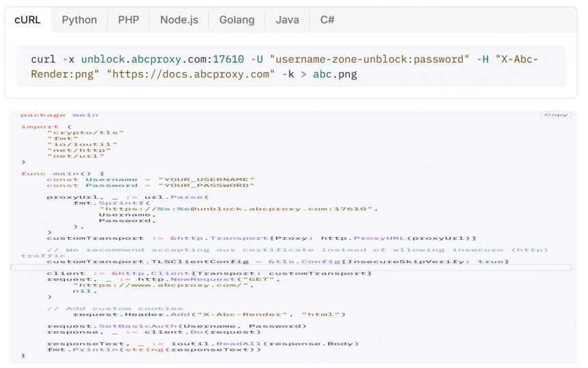The image size is (588, 368).
Task: Click the 'request.Header.Add("X-Abc-Render"' line
Action: 209,315
